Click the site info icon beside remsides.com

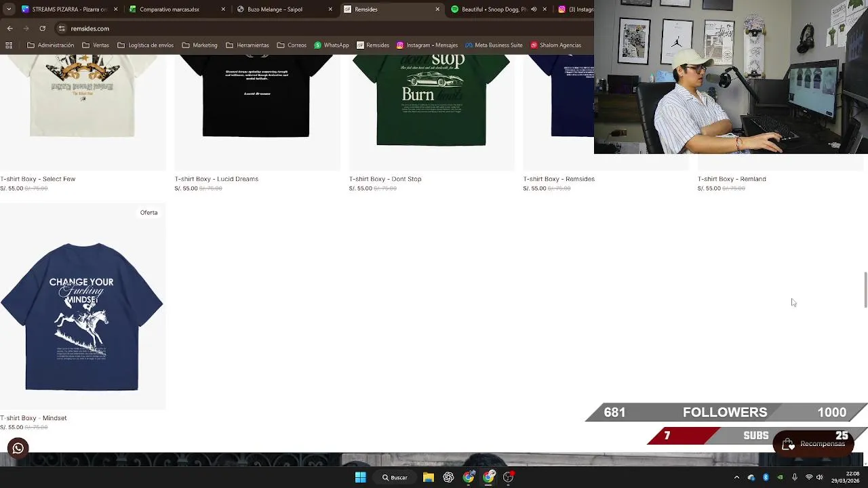coord(62,28)
